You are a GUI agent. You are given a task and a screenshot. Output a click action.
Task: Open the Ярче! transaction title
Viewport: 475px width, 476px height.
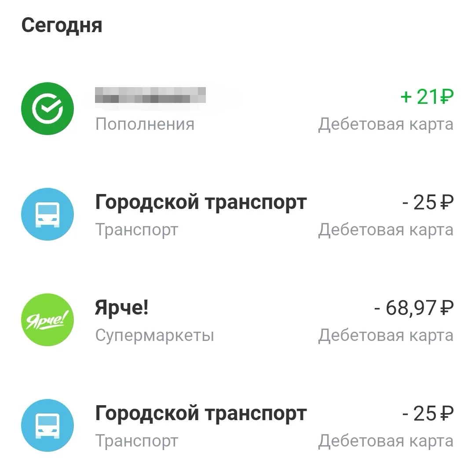[x=122, y=308]
